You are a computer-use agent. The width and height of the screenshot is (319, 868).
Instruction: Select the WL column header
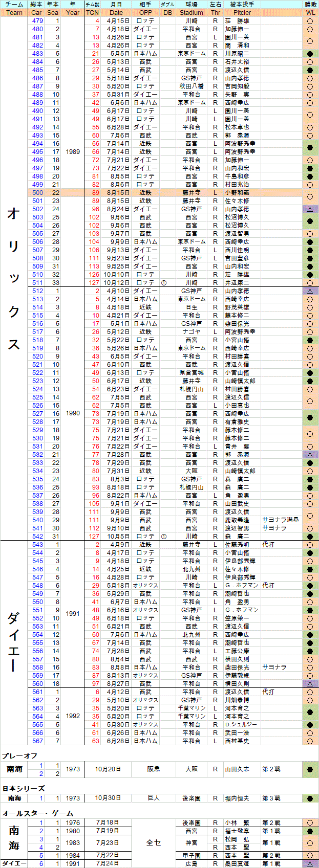(x=310, y=12)
